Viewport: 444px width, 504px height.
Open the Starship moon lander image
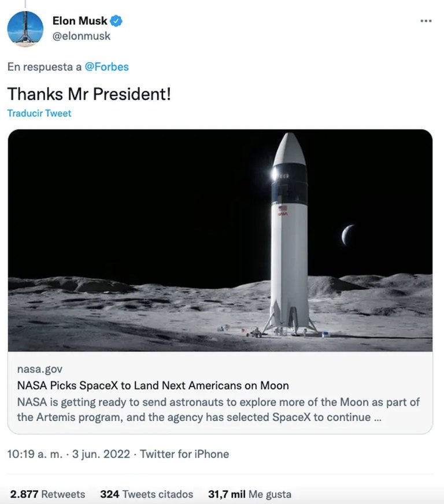coord(220,240)
